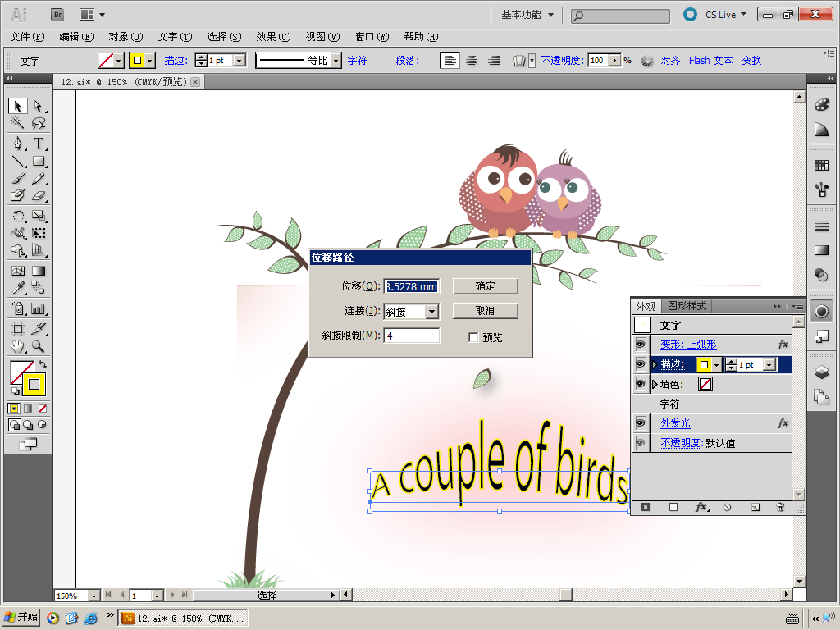Open the 对象(O) menu
The height and width of the screenshot is (630, 840).
coord(126,36)
